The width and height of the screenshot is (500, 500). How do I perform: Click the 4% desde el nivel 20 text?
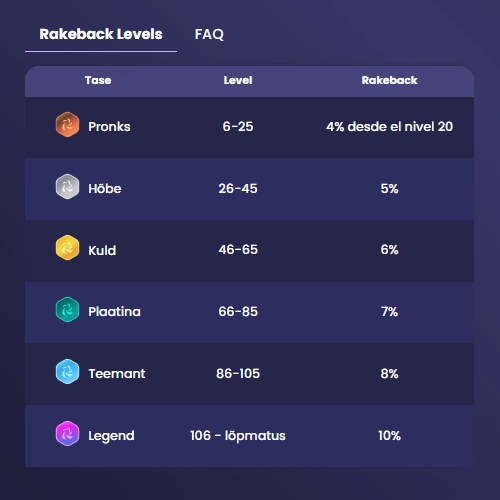pyautogui.click(x=389, y=127)
